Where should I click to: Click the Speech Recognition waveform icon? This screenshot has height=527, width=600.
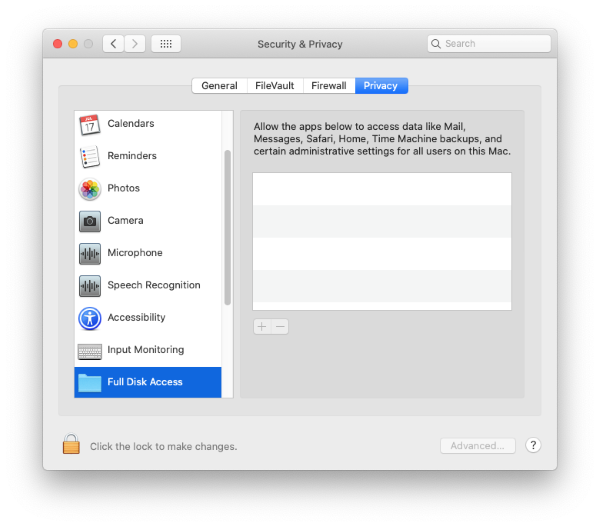point(90,286)
